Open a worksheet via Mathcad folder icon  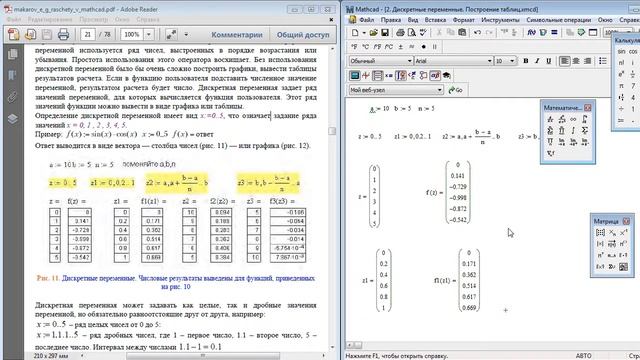(x=373, y=33)
